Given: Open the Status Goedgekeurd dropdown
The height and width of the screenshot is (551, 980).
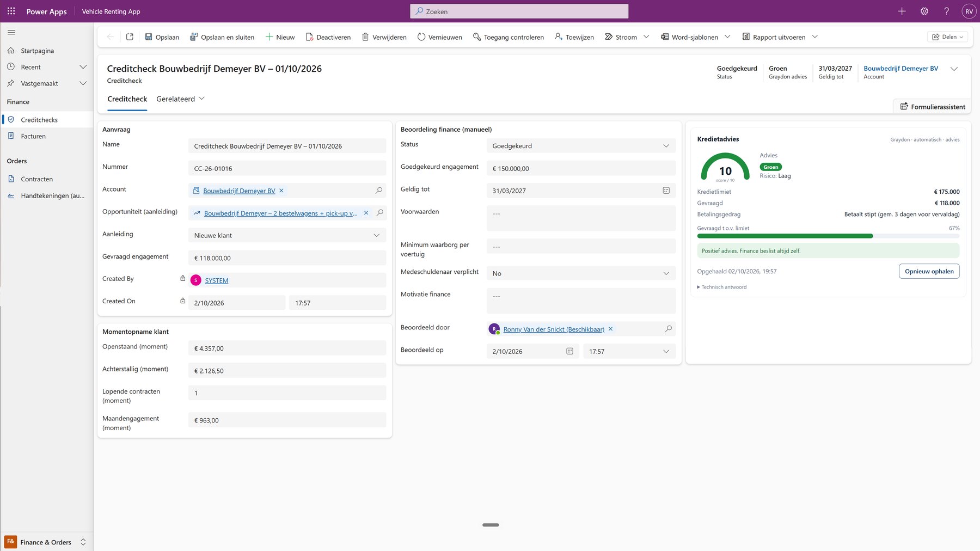Looking at the screenshot, I should pyautogui.click(x=581, y=145).
